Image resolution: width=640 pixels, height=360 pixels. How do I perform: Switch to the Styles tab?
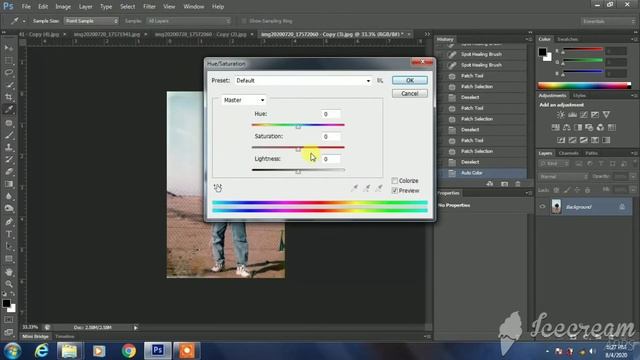[x=579, y=96]
